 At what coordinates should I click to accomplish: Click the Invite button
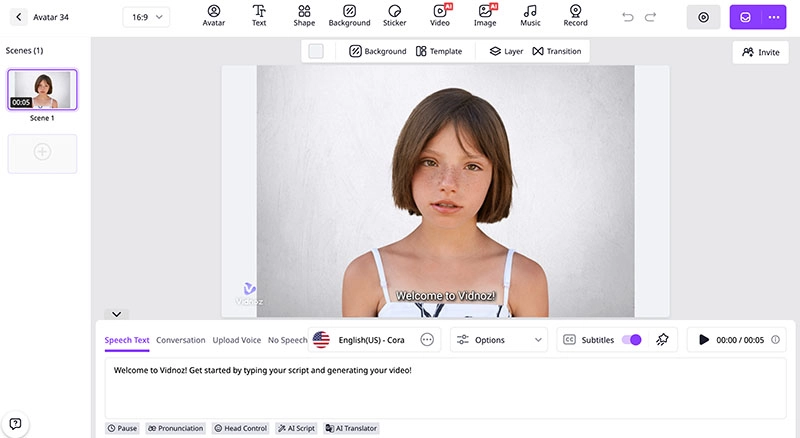pos(760,52)
